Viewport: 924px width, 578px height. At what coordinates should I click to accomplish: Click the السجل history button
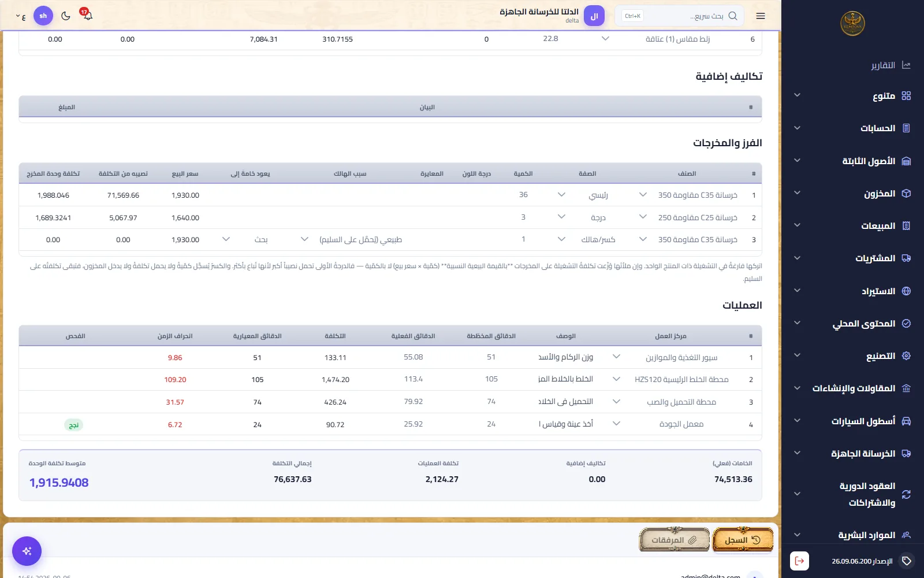(x=743, y=540)
